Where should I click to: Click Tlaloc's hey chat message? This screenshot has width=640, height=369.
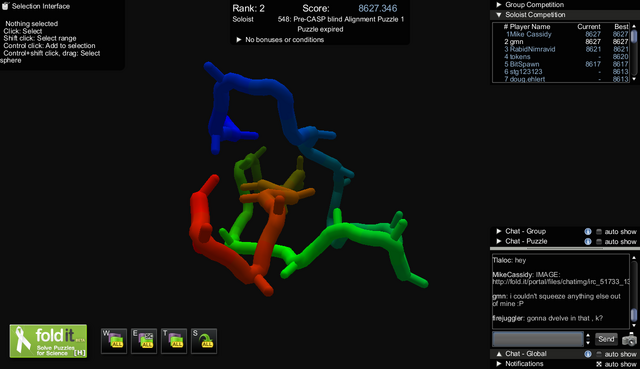tap(509, 260)
